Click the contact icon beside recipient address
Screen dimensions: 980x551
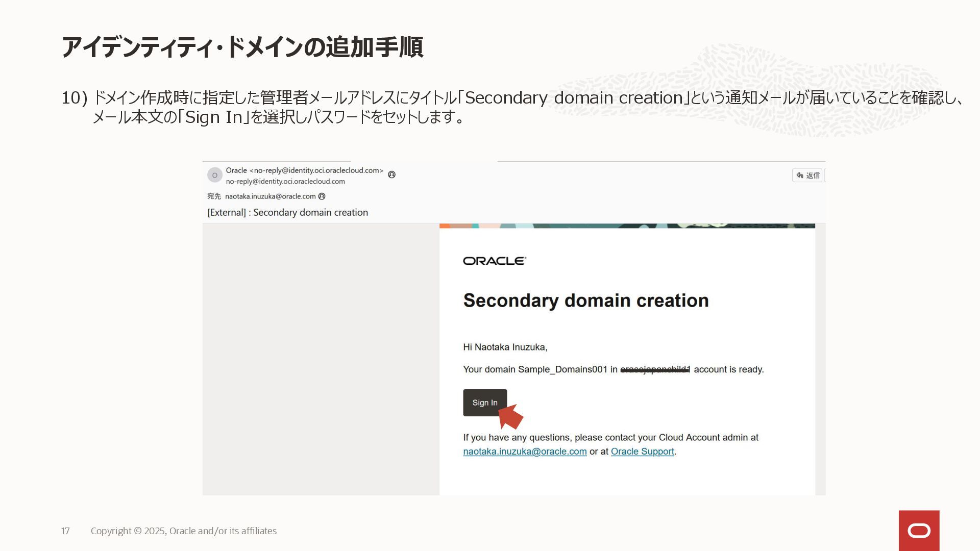[322, 196]
